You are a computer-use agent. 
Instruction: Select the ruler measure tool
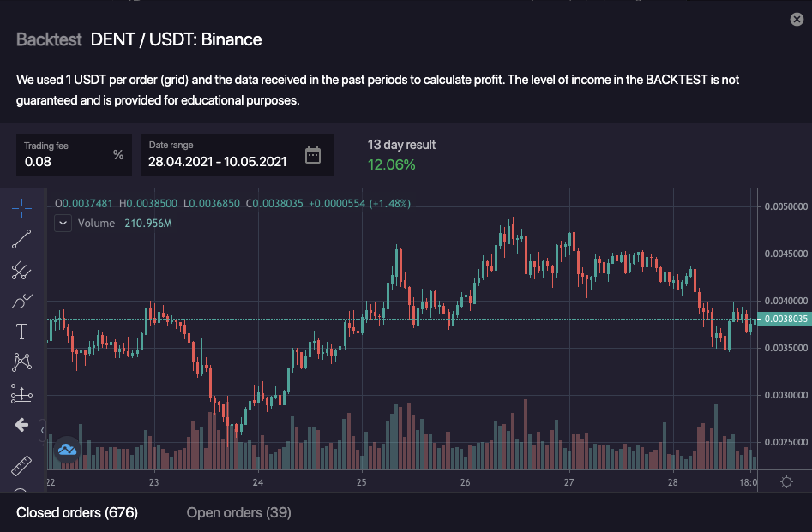21,467
